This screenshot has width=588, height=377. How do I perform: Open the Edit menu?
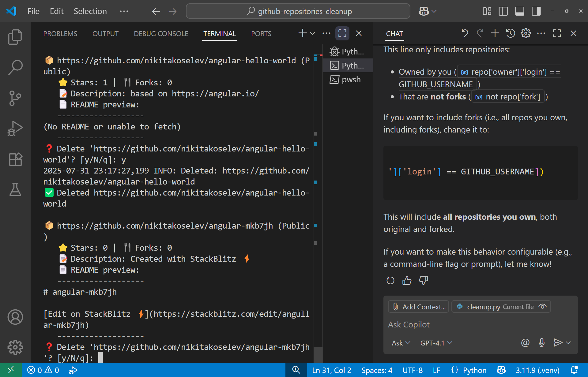pyautogui.click(x=57, y=11)
